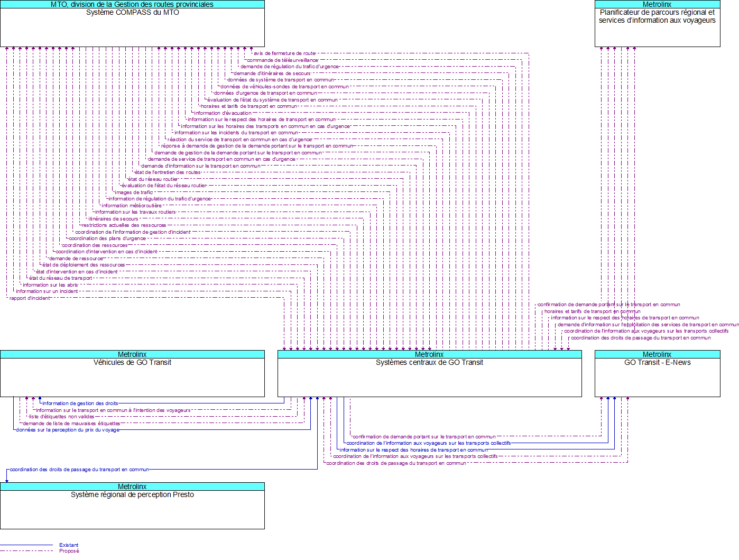Screen dimensions: 739x560
Task: Select the 'avis de fermeture de route' flow label
Action: [x=284, y=53]
